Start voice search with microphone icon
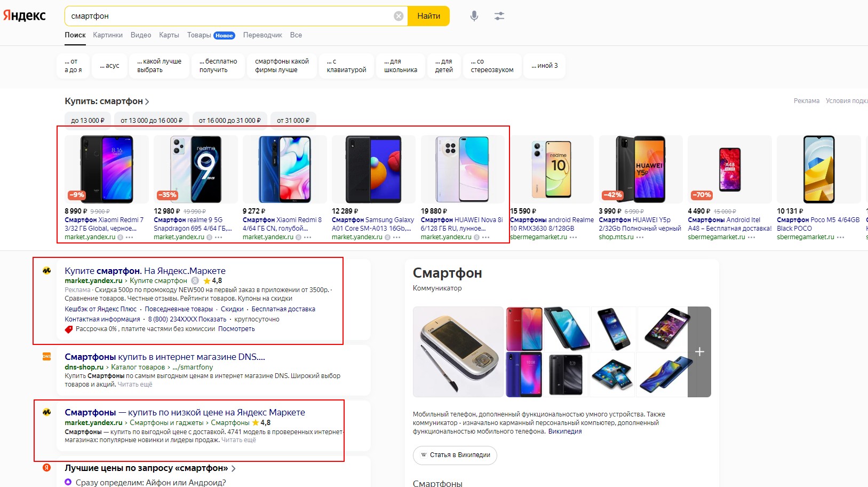The width and height of the screenshot is (868, 487). [474, 16]
